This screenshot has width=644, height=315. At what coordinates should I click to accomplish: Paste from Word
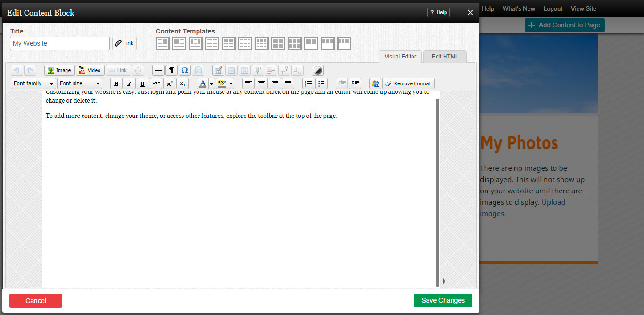coord(375,83)
